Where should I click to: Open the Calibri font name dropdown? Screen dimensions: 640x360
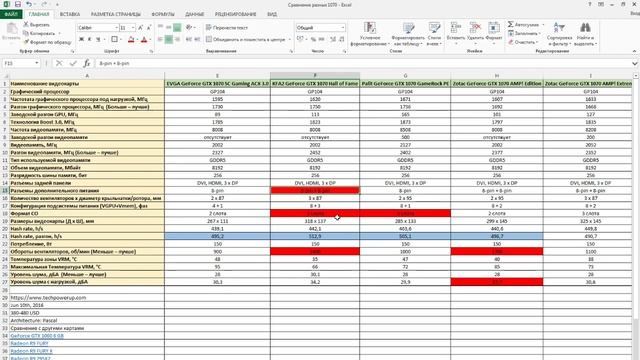[x=116, y=28]
